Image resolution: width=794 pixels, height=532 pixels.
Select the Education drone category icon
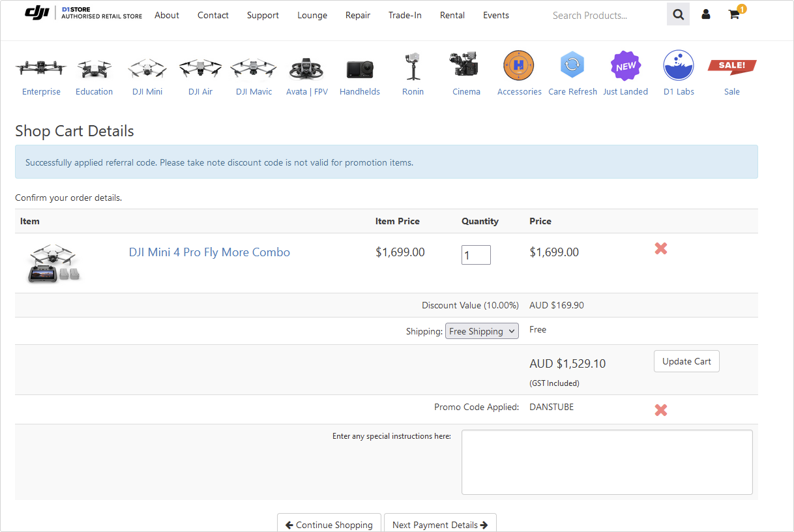[x=94, y=68]
